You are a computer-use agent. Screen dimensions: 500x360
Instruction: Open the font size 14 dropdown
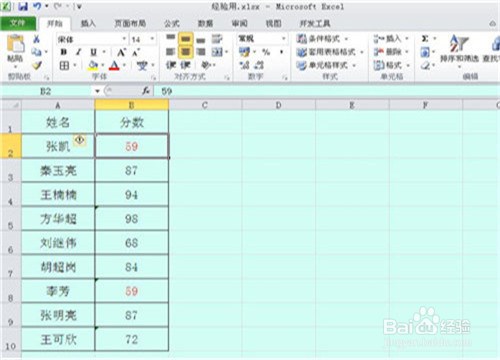(152, 39)
